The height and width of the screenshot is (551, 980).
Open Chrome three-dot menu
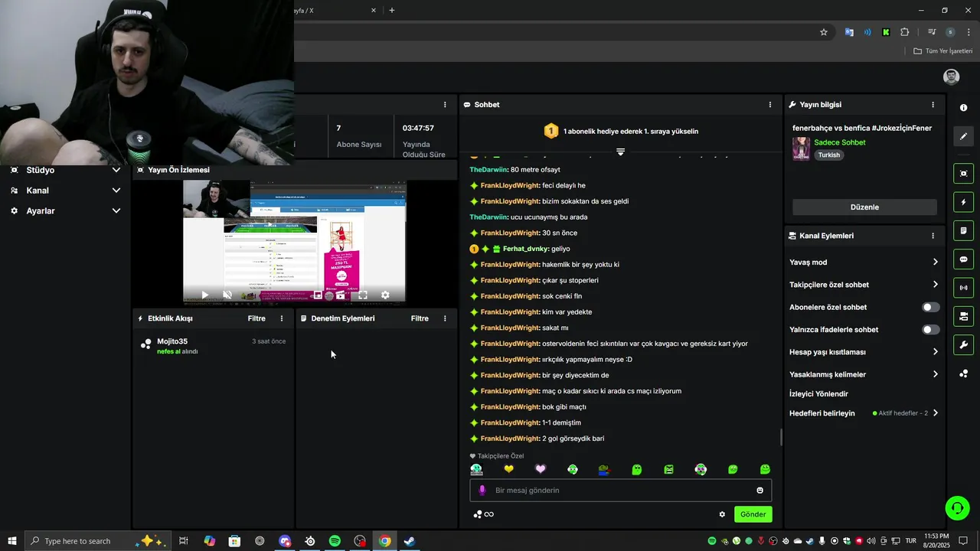969,32
